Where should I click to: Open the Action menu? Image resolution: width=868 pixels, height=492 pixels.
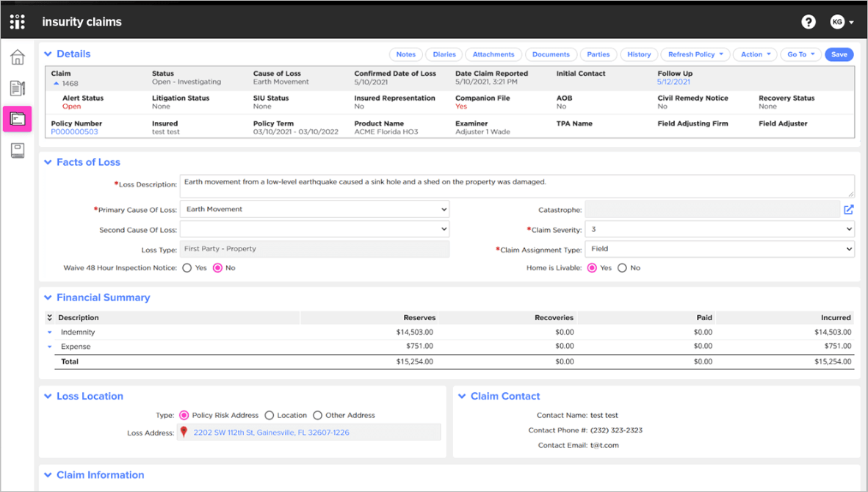756,54
